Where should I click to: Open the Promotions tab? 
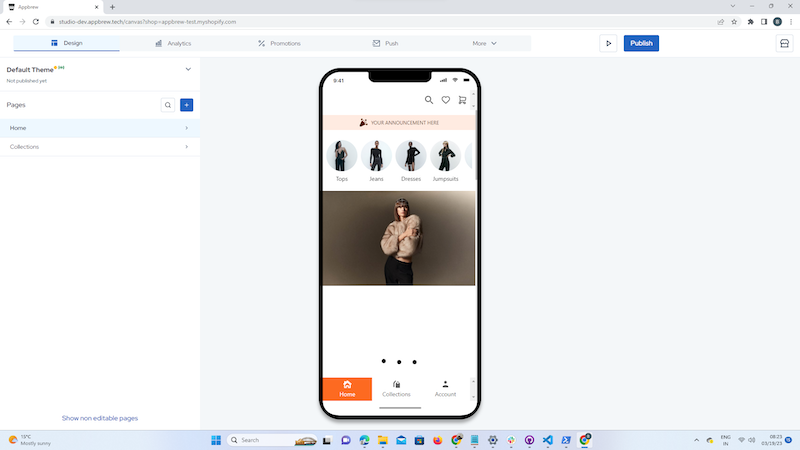279,43
